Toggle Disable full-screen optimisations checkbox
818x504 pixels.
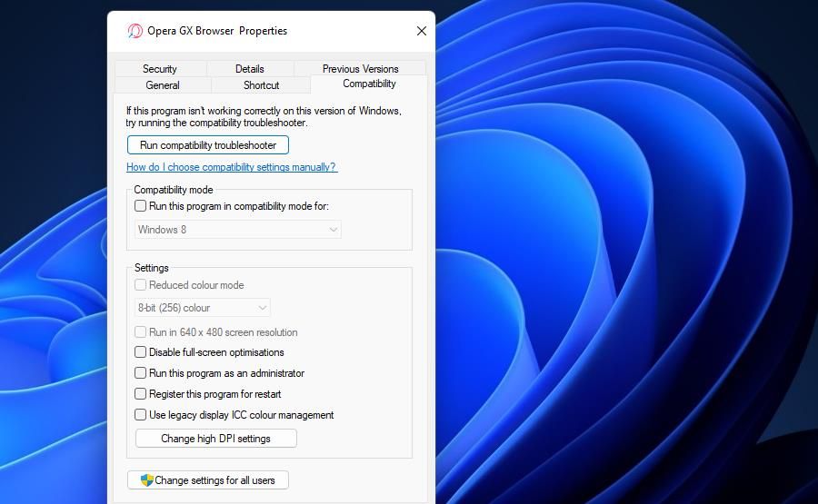click(x=140, y=352)
